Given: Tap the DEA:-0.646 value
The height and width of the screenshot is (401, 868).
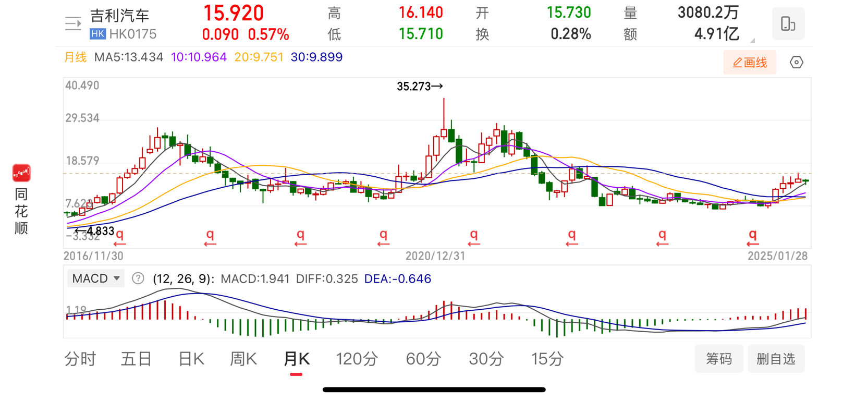Looking at the screenshot, I should click(398, 278).
